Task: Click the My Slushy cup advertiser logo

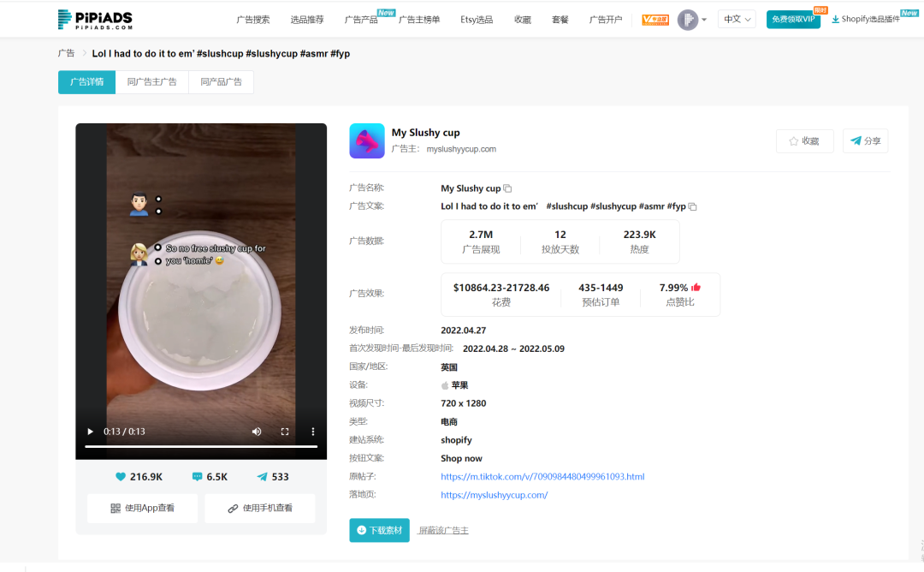Action: [x=366, y=140]
